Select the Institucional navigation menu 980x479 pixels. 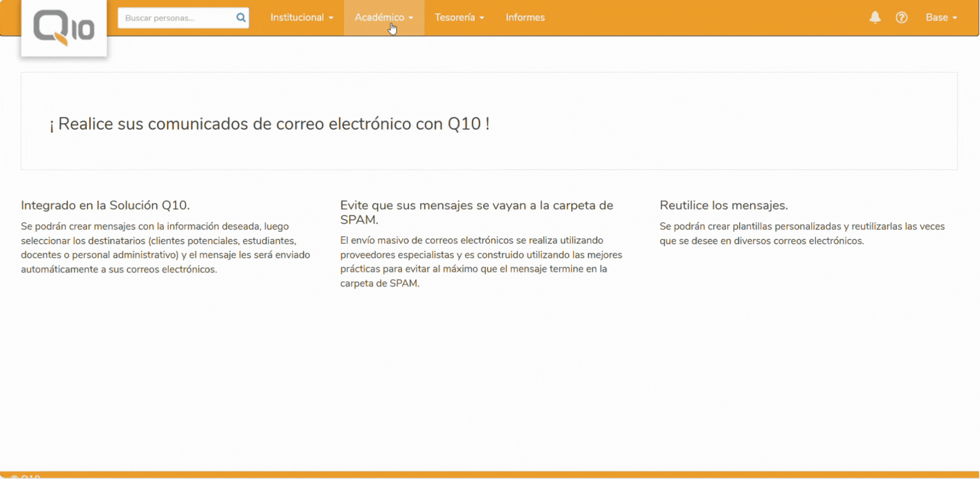[298, 17]
